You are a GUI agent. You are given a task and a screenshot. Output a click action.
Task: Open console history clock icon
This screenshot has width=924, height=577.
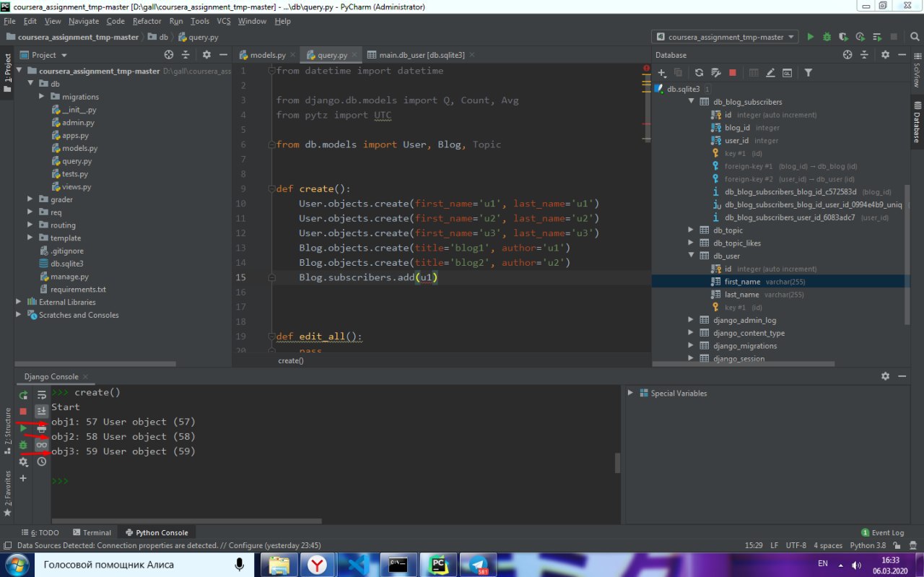click(x=42, y=461)
